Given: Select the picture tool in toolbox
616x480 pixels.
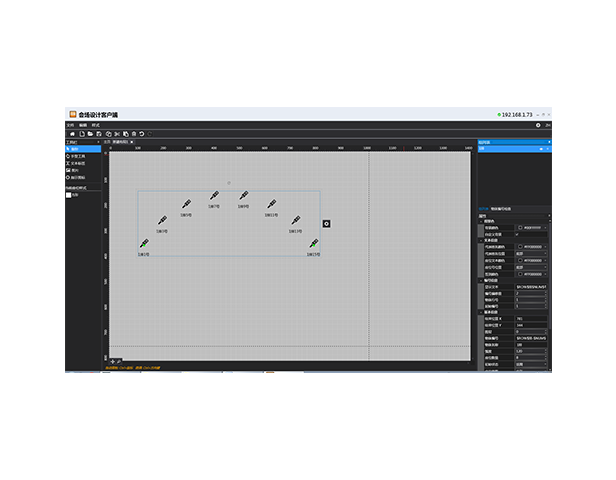Looking at the screenshot, I should 75,170.
